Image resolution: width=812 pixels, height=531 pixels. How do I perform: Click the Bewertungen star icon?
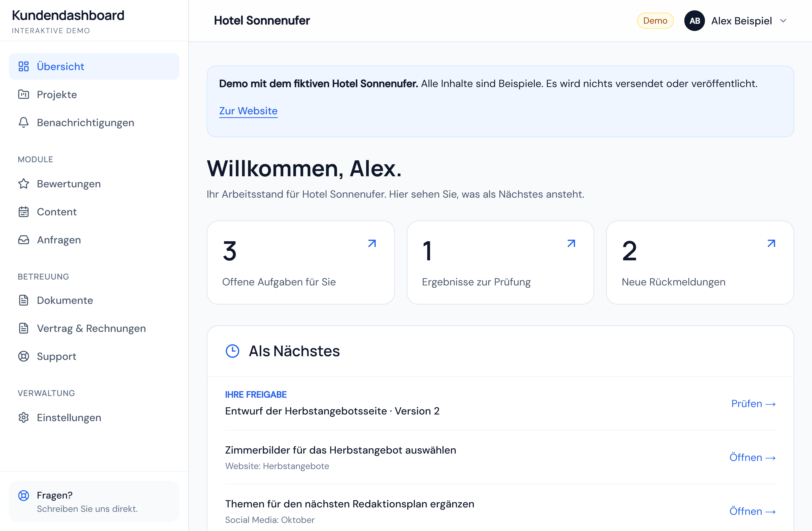pos(24,184)
